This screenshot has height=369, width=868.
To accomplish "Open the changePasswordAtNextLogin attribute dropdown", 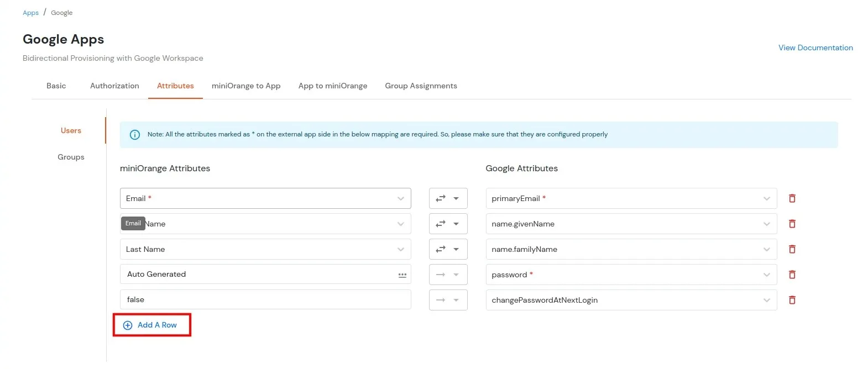I will tap(631, 300).
